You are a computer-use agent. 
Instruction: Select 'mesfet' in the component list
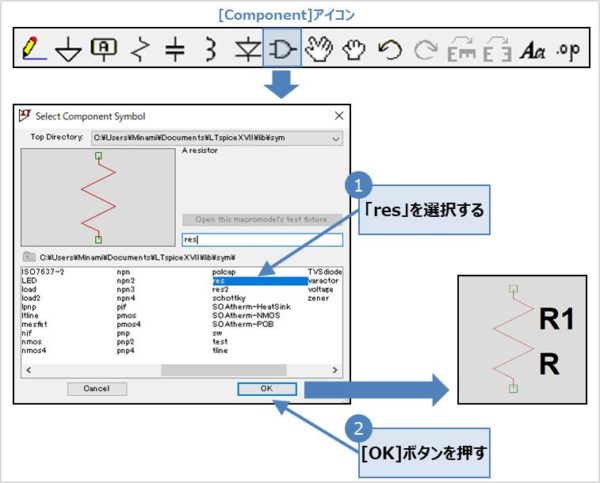pyautogui.click(x=34, y=325)
